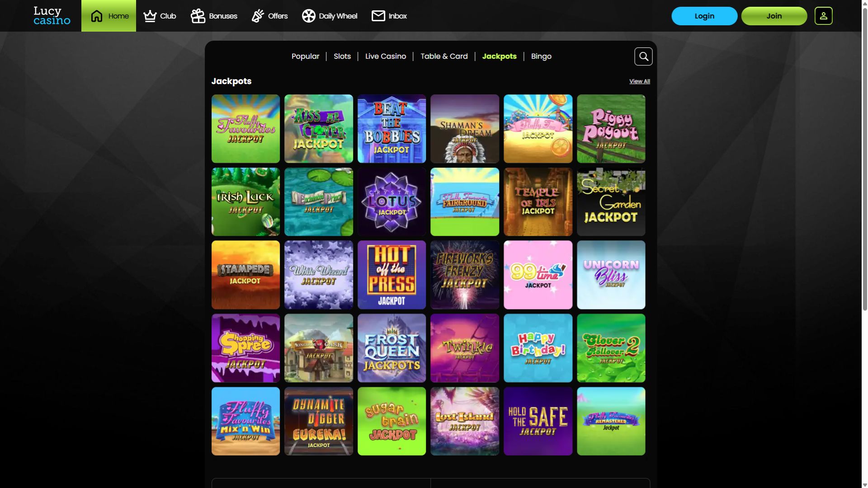Select the Table & Card tab

(444, 56)
